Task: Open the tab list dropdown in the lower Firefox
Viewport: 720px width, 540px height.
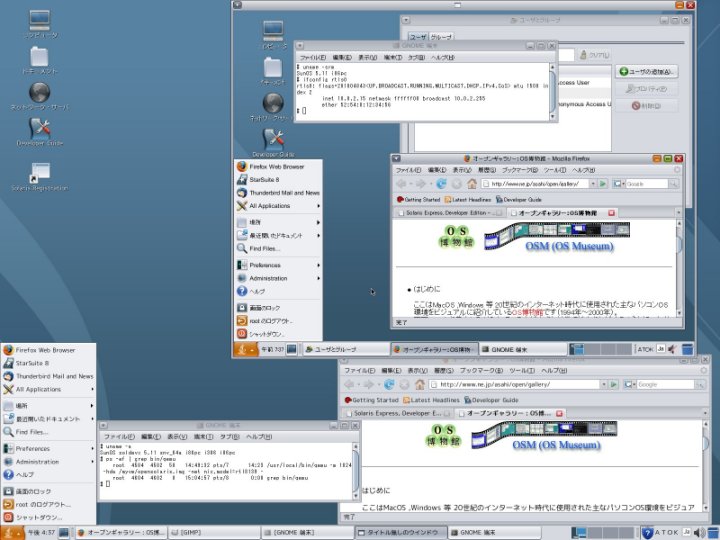Action: (x=706, y=413)
